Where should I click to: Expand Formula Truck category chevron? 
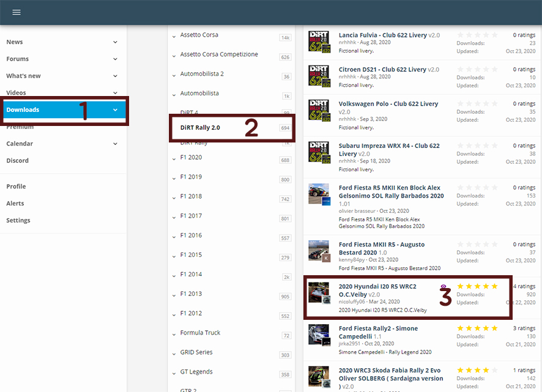point(174,335)
